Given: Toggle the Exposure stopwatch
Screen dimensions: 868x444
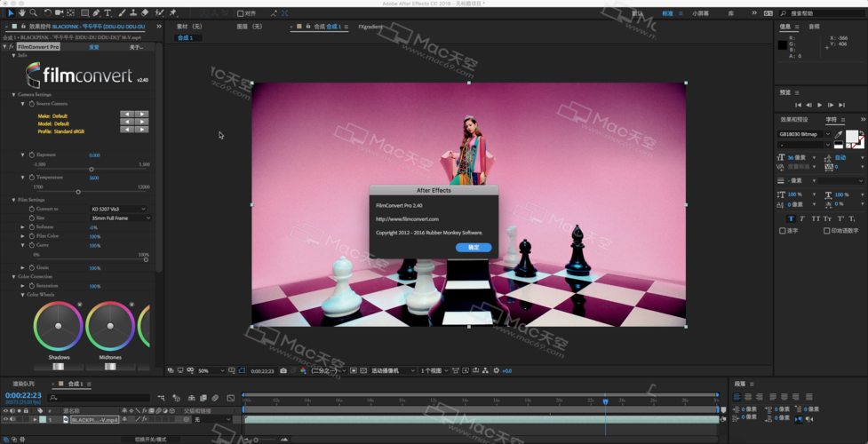Looking at the screenshot, I should coord(32,155).
